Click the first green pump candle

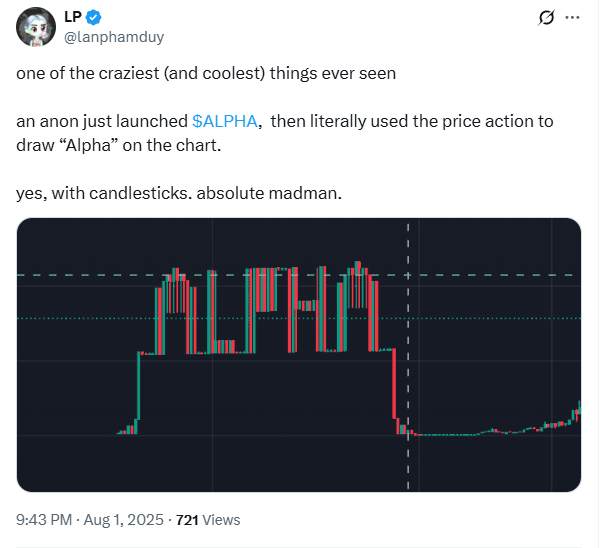[x=138, y=388]
